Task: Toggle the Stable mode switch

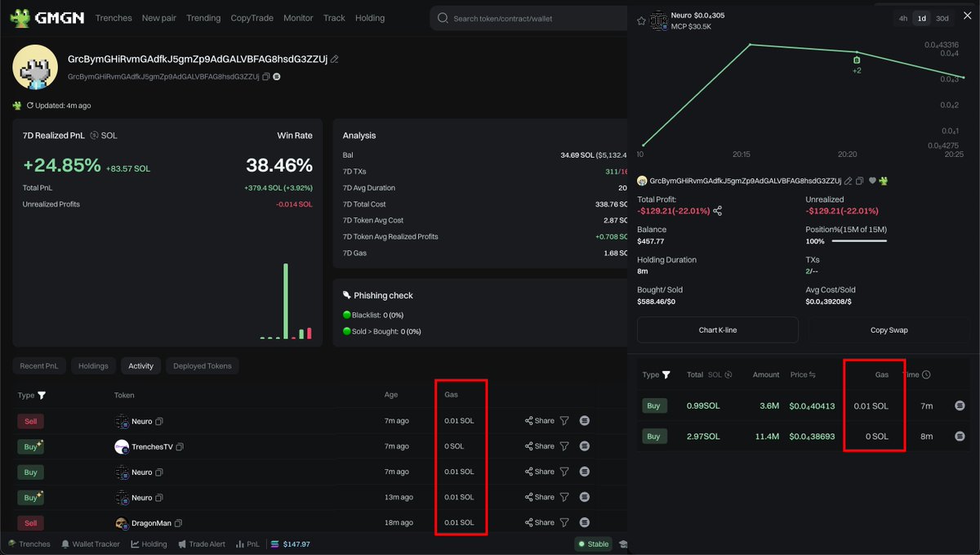Action: click(593, 544)
